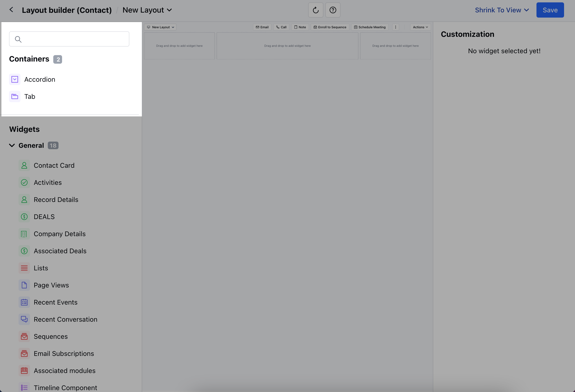The image size is (575, 392).
Task: Collapse the General widgets section
Action: [12, 145]
